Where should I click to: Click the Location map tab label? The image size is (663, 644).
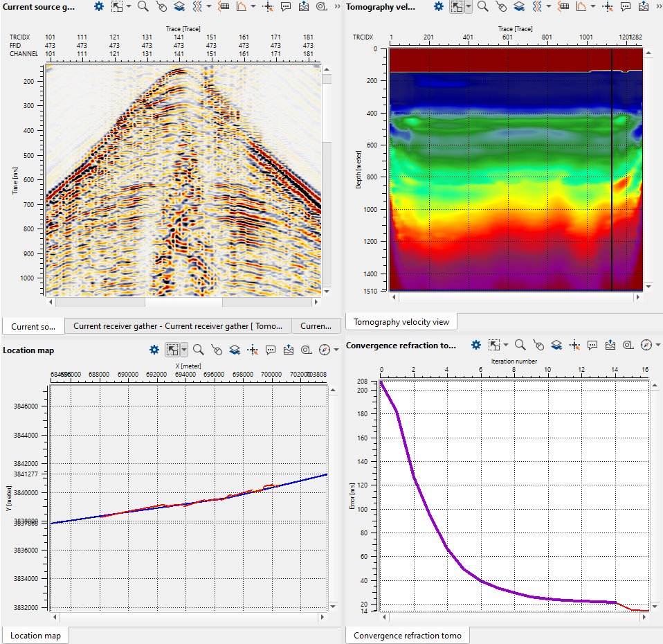tap(35, 635)
